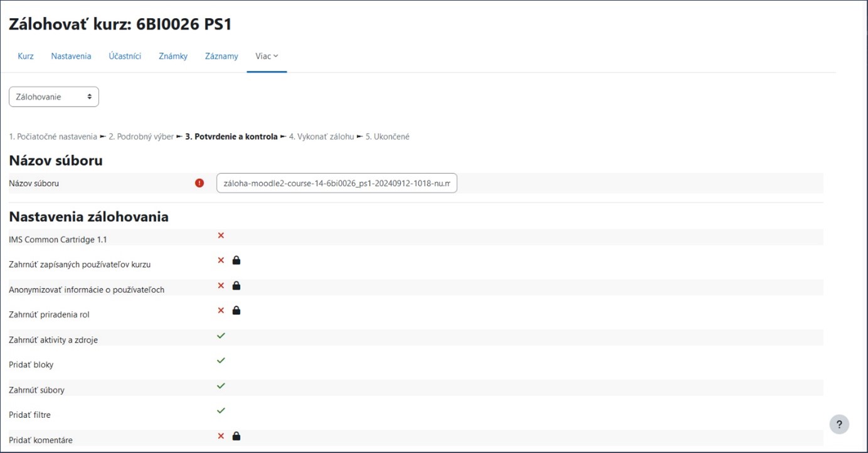The image size is (868, 453).
Task: Open the Zálohovanie dropdown selector
Action: (54, 97)
